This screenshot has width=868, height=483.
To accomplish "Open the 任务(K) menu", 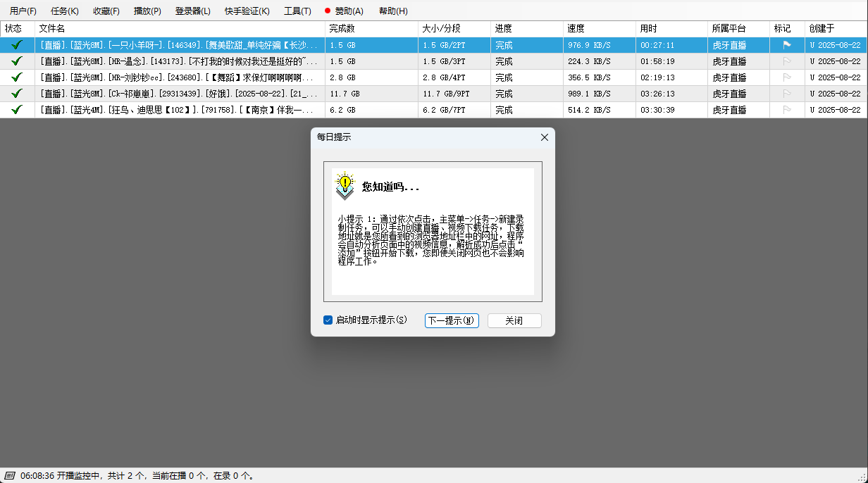I will pos(65,11).
